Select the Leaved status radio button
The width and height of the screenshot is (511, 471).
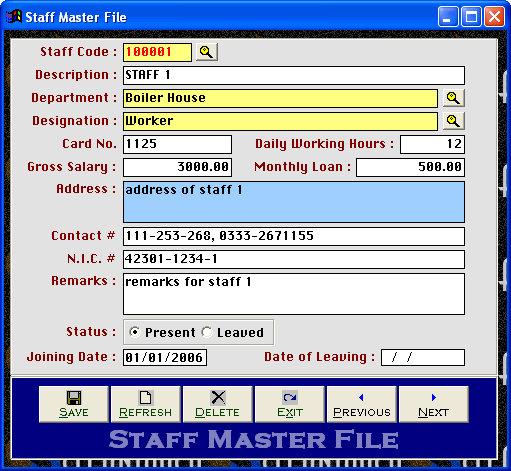tap(207, 332)
